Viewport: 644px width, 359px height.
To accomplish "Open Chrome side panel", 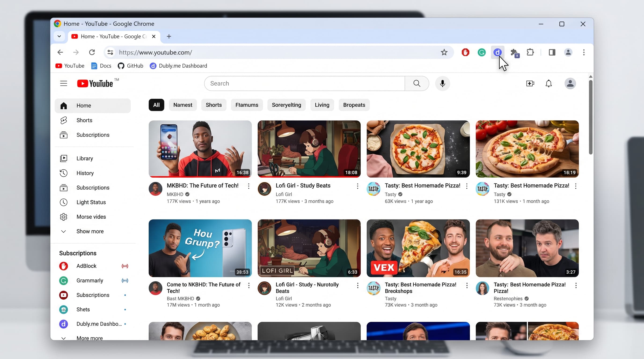I will click(552, 52).
